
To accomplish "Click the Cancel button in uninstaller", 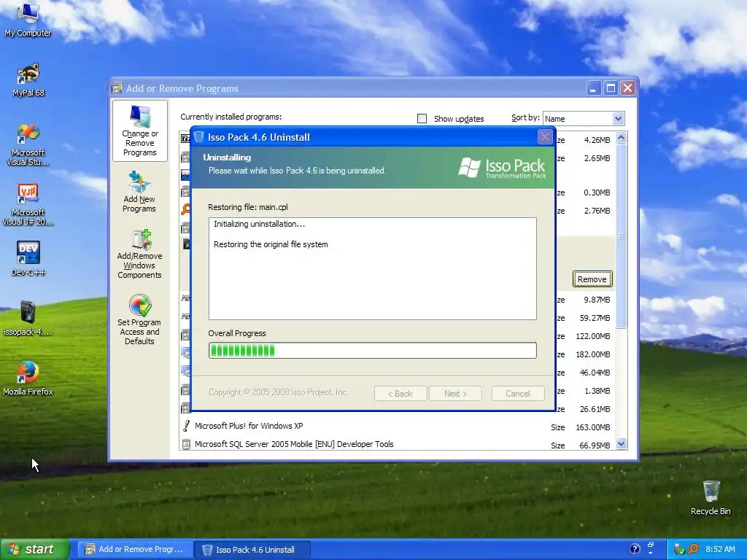I will [x=518, y=393].
